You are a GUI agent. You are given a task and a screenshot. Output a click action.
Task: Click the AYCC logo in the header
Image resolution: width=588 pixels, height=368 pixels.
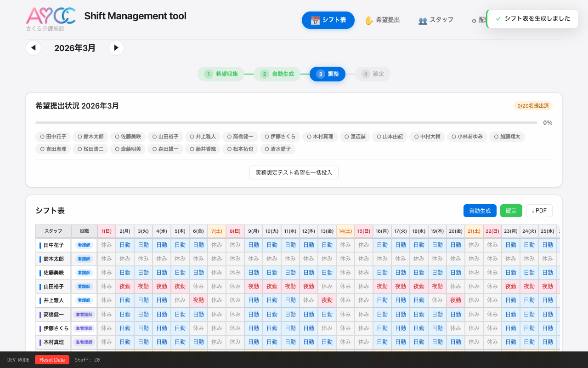[51, 16]
